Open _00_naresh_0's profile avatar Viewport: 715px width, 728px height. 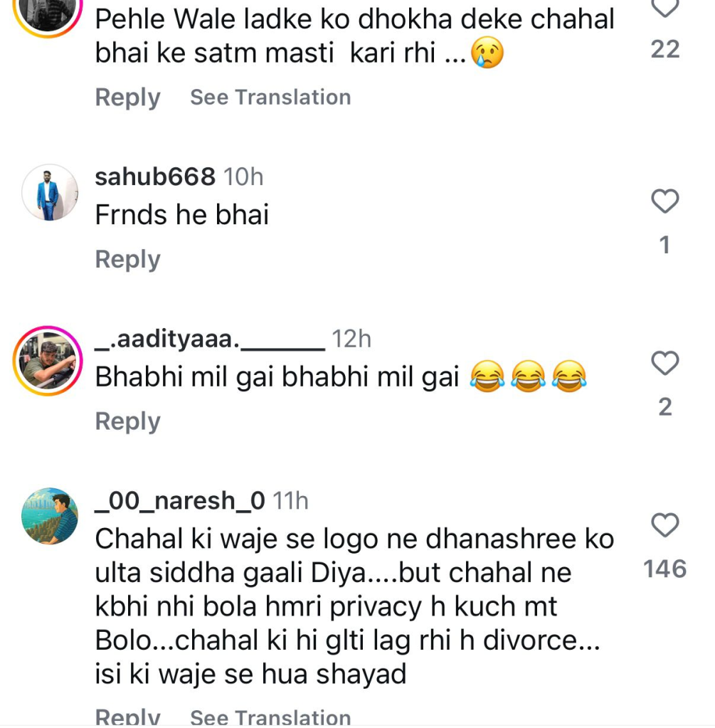49,516
